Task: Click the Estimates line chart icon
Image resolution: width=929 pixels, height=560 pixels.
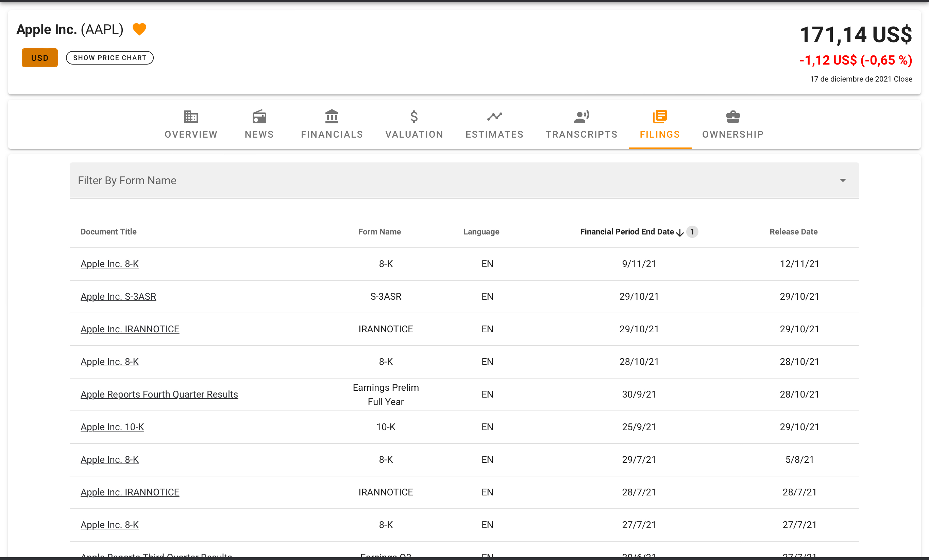Action: coord(494,117)
